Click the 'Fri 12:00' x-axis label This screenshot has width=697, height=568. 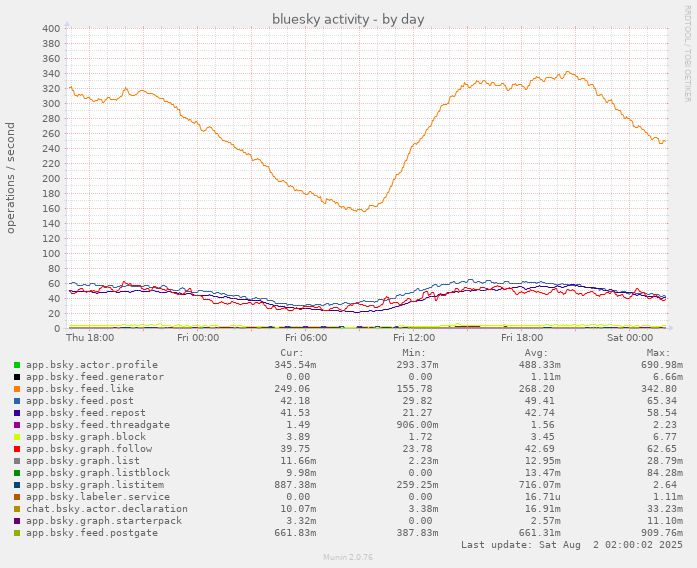[x=414, y=338]
